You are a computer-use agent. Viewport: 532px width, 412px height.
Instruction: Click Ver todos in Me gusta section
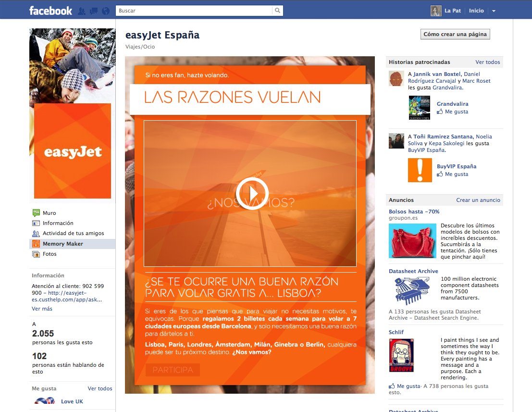(x=100, y=388)
